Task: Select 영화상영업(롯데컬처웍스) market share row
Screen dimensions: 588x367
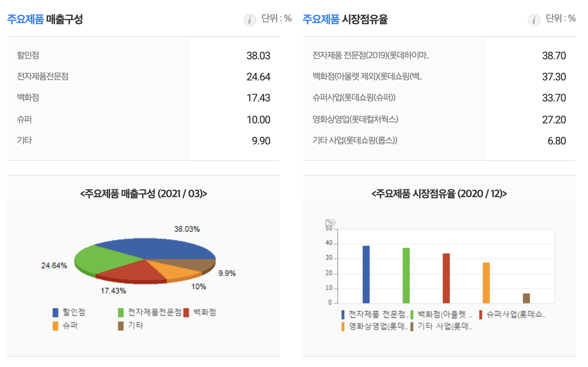Action: click(x=355, y=119)
